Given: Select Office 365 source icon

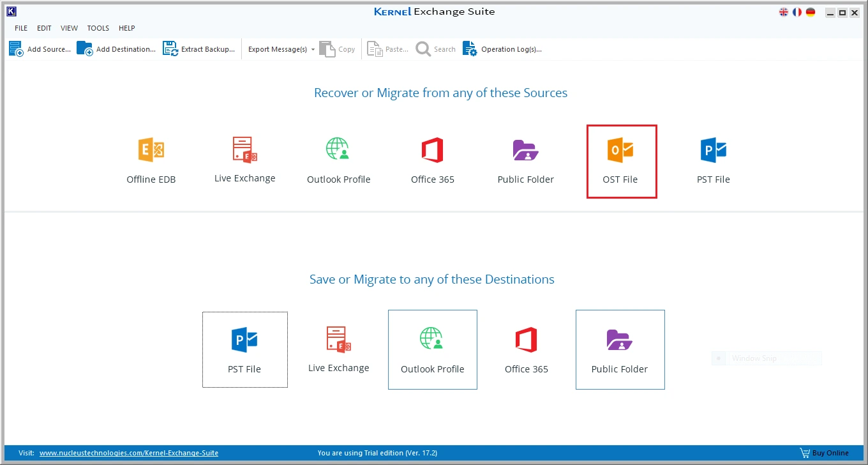Looking at the screenshot, I should tap(432, 161).
